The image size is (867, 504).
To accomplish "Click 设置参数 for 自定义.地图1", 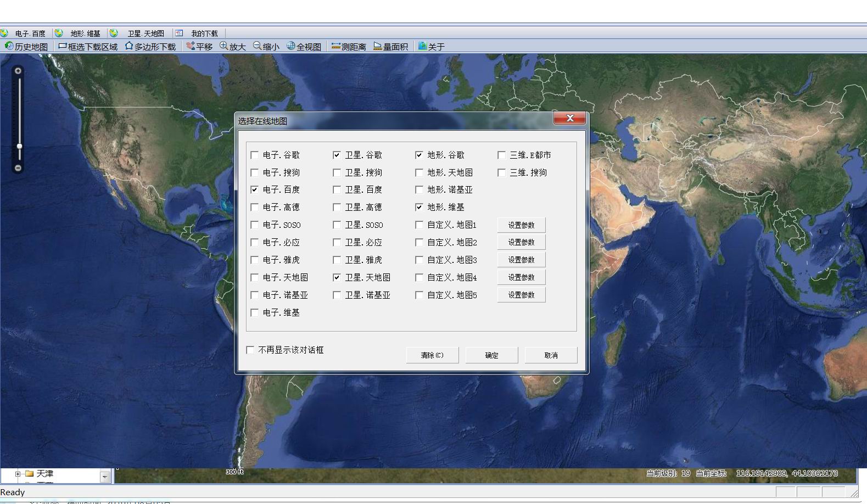I will click(521, 225).
